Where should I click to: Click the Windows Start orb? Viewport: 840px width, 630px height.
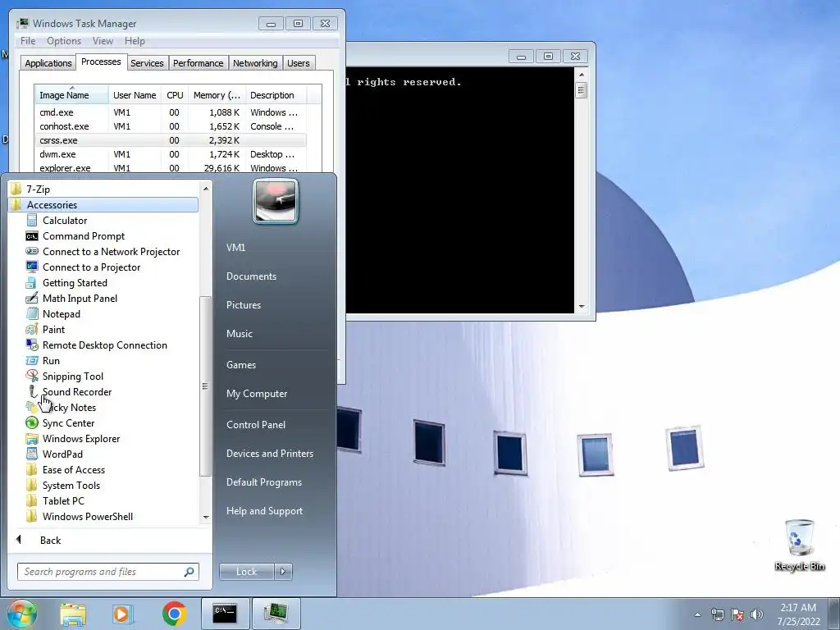point(21,614)
